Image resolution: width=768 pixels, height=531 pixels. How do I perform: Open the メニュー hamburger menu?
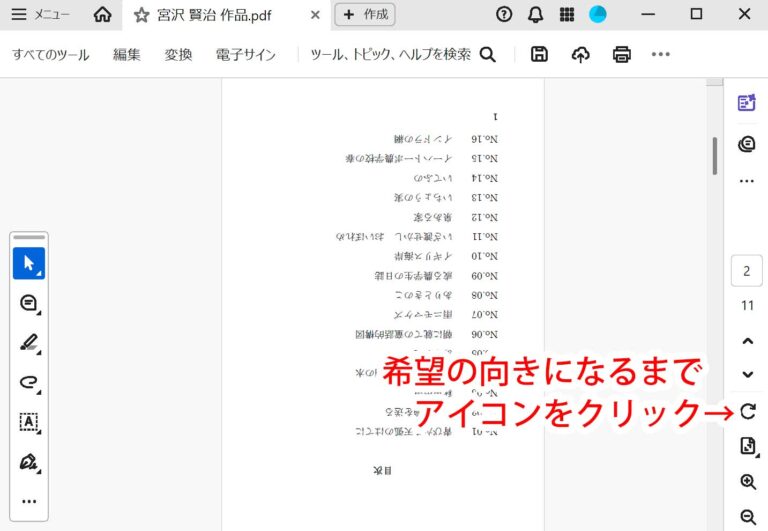point(40,14)
